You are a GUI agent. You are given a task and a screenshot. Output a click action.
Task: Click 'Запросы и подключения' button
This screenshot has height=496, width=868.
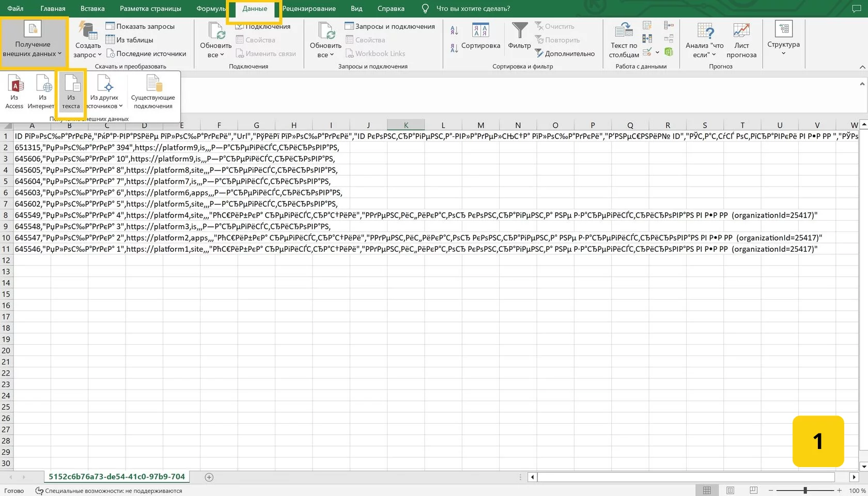click(x=390, y=26)
